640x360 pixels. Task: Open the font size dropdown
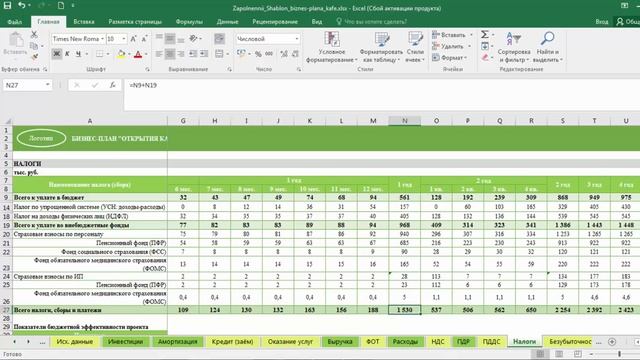(x=124, y=39)
